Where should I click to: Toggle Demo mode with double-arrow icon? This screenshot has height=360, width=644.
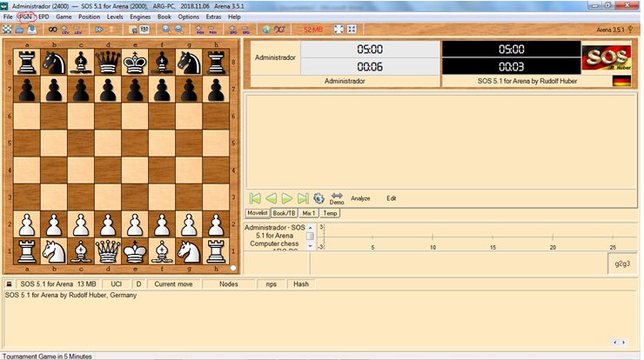click(337, 198)
